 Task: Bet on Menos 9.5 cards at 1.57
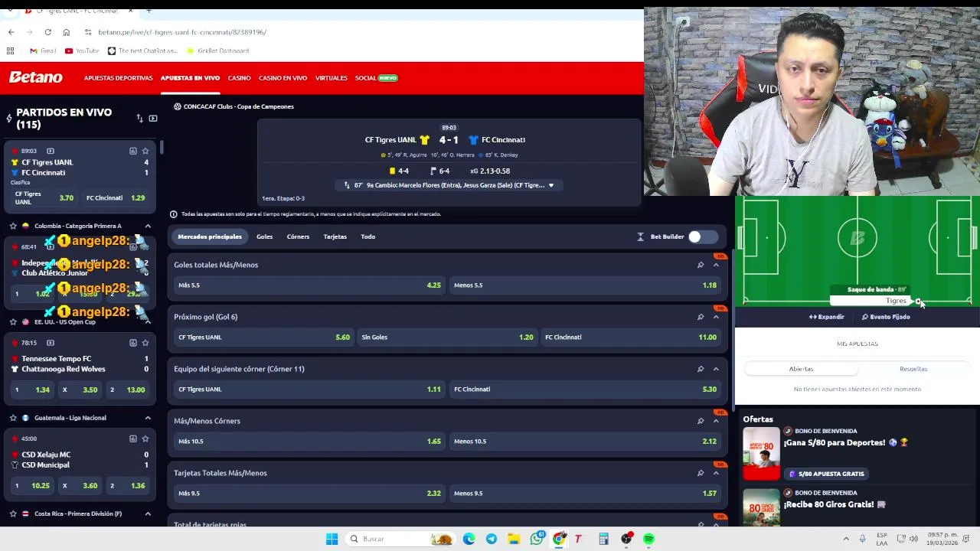point(585,494)
